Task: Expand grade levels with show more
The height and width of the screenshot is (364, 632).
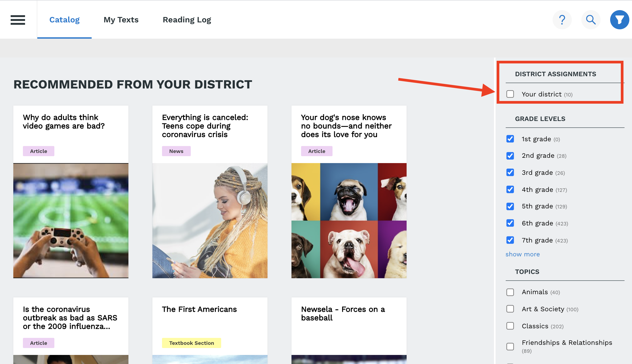Action: tap(522, 254)
